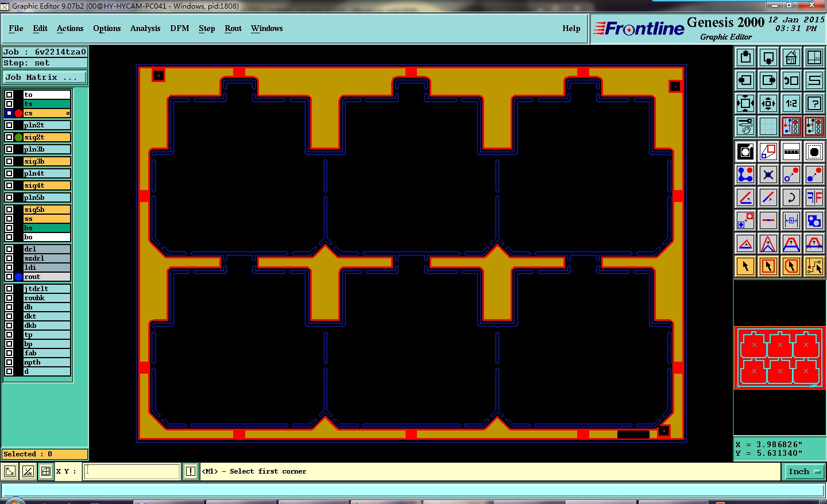Toggle the checkbox for layer sig3b
The width and height of the screenshot is (827, 504).
click(9, 161)
